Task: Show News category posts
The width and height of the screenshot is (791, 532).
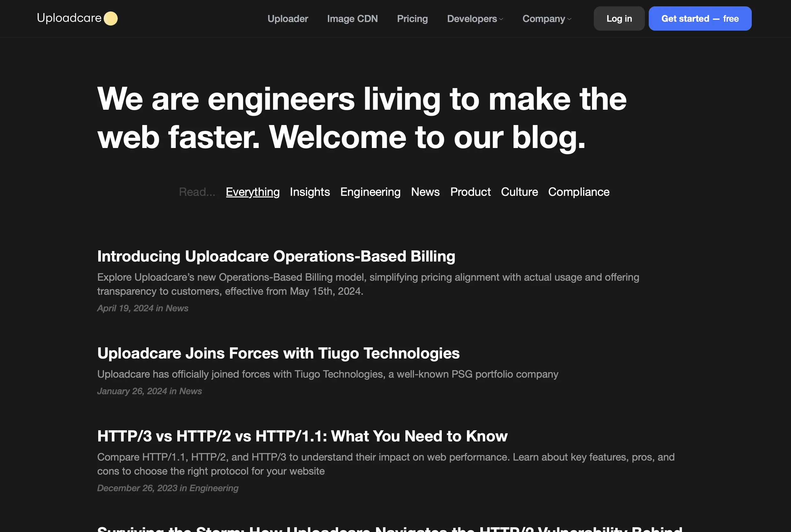Action: pyautogui.click(x=425, y=192)
